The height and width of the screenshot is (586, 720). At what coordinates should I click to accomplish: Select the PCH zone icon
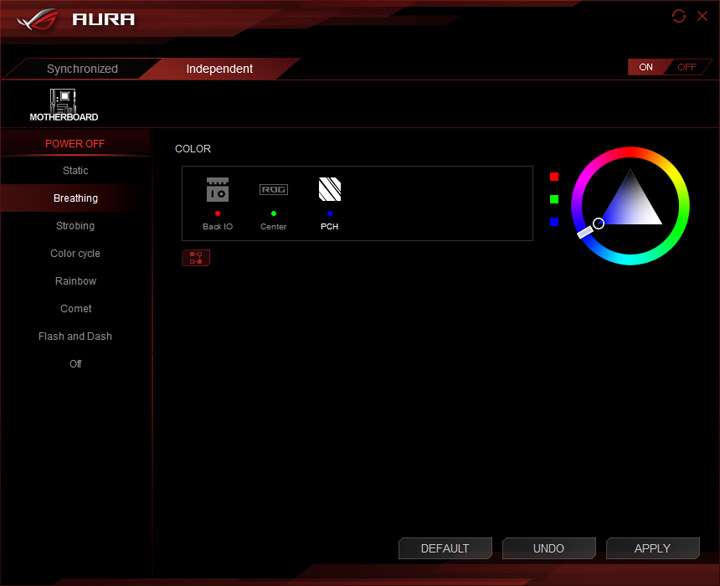330,189
